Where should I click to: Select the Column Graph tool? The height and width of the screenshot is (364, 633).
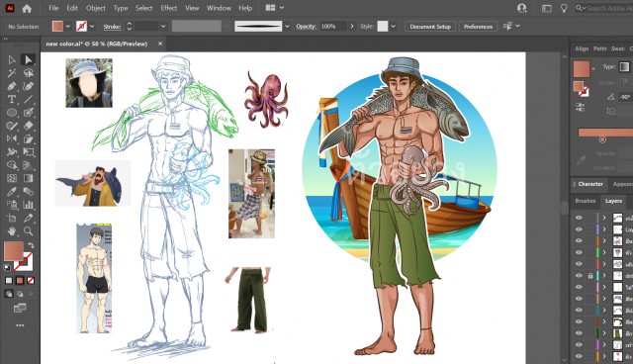click(28, 205)
